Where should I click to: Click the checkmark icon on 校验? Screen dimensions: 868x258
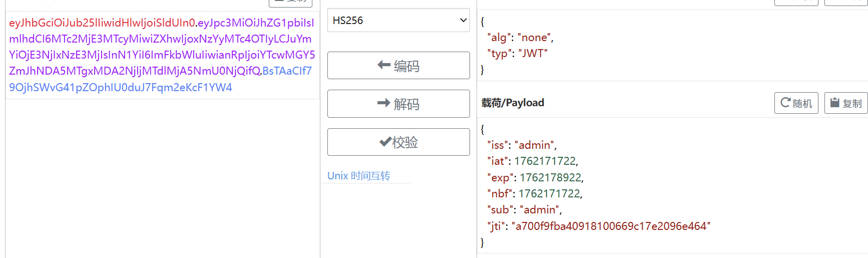385,142
